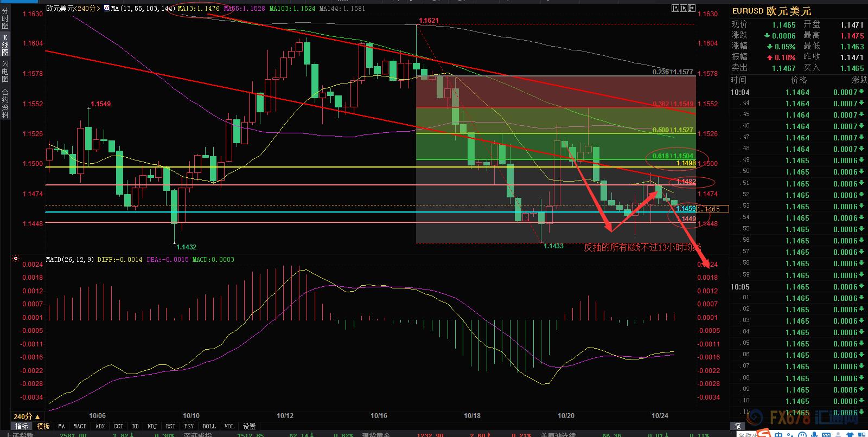Click the MACD(26,12,9) indicator label
This screenshot has width=868, height=437.
[70, 260]
